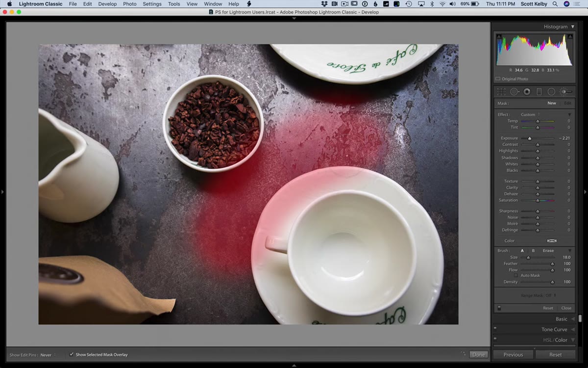Open the Develop menu

[107, 4]
